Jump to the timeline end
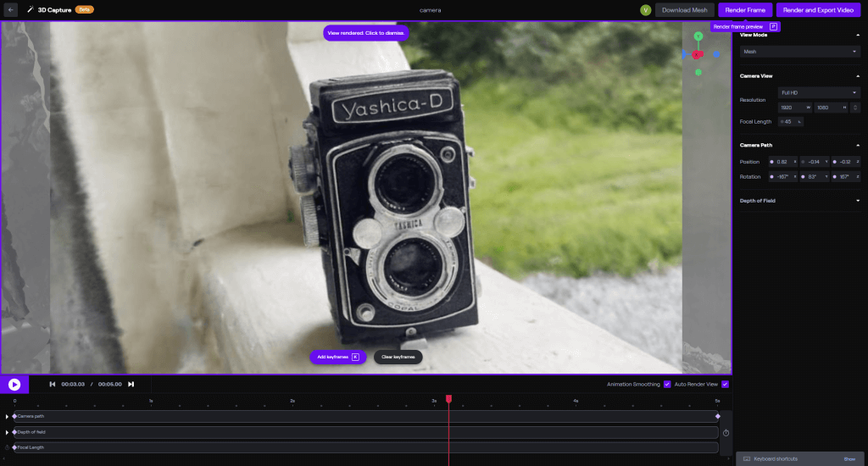868x466 pixels. point(131,384)
